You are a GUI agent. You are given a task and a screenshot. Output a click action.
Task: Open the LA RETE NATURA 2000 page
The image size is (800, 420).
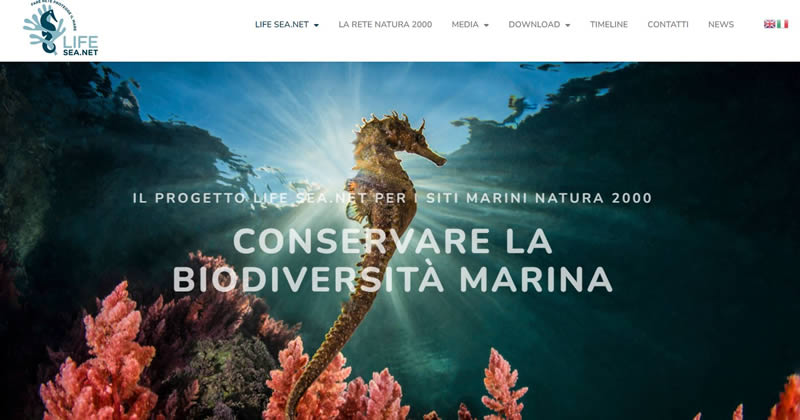coord(385,24)
